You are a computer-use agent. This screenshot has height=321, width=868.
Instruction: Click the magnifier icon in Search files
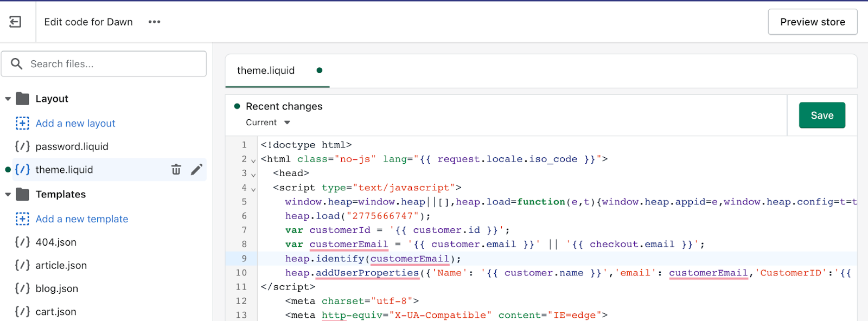coord(17,64)
